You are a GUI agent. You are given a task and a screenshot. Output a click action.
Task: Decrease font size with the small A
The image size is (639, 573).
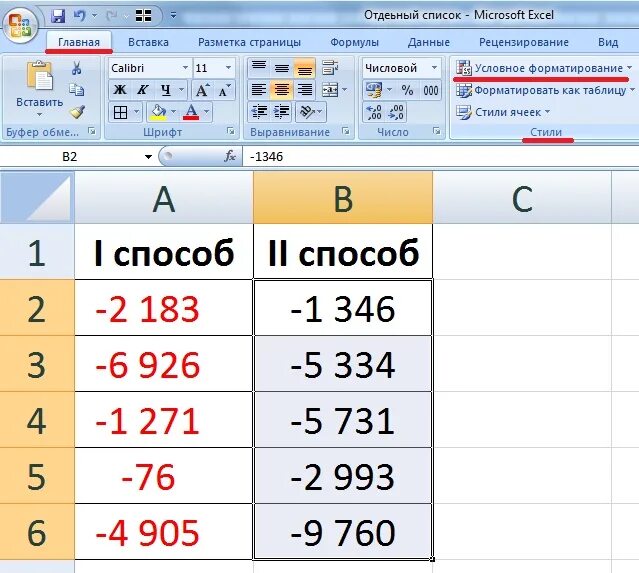(x=224, y=90)
